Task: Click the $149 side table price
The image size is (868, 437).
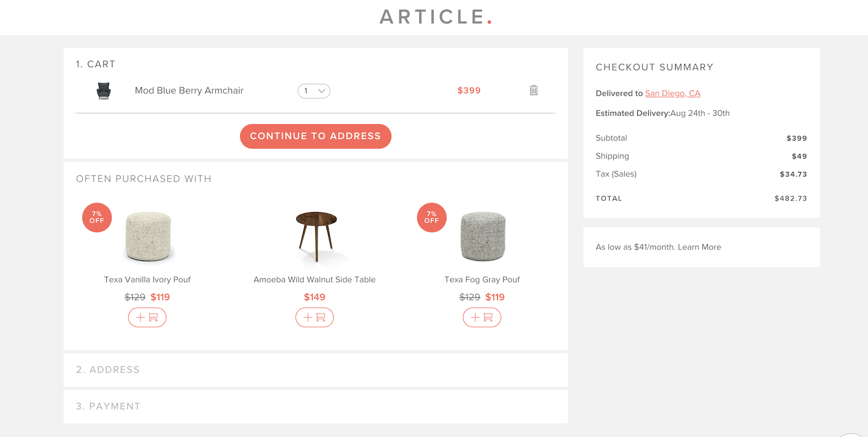Action: pyautogui.click(x=315, y=297)
